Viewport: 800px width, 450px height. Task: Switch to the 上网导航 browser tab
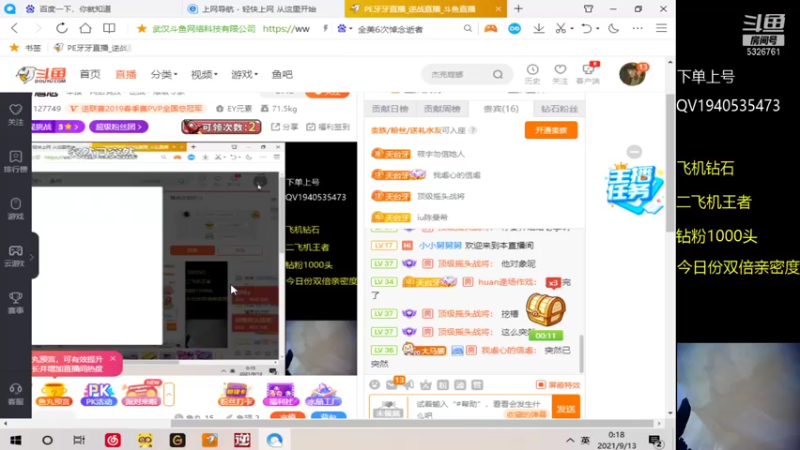point(259,9)
